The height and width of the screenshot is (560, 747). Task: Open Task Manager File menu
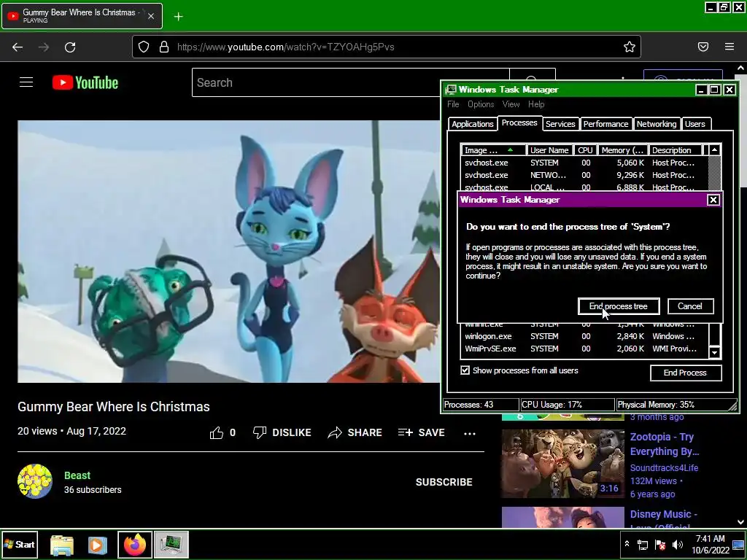[x=453, y=104]
